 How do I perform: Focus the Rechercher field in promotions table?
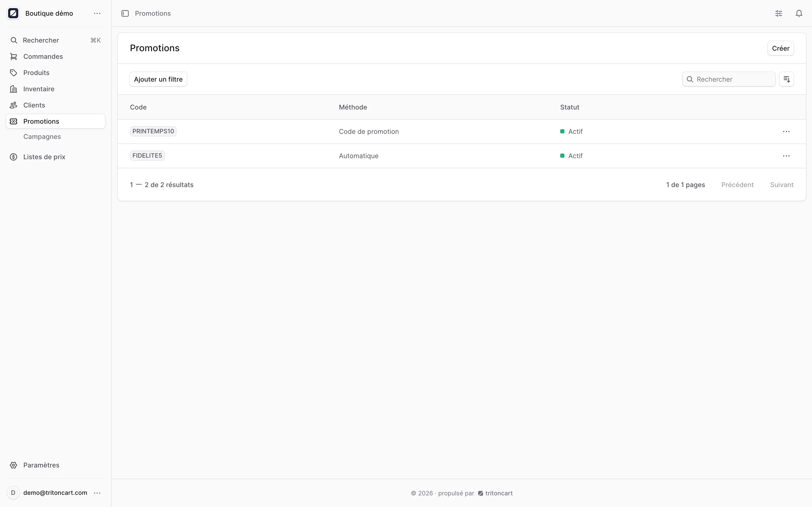(729, 79)
